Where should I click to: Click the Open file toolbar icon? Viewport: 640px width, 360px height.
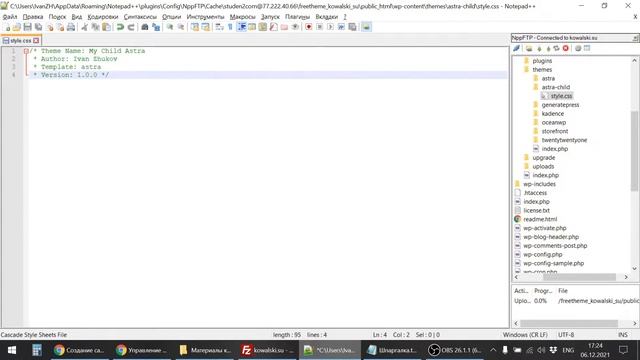point(17,27)
